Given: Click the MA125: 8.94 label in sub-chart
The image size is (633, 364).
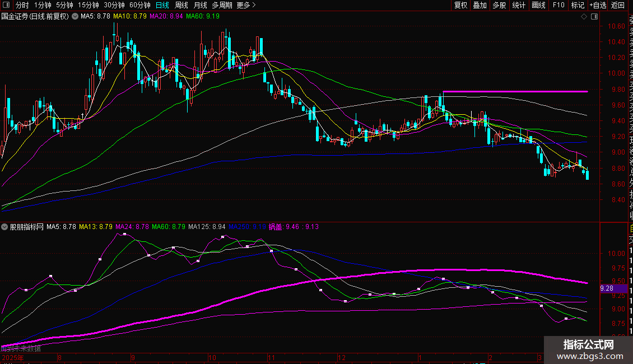Looking at the screenshot, I should tap(207, 227).
